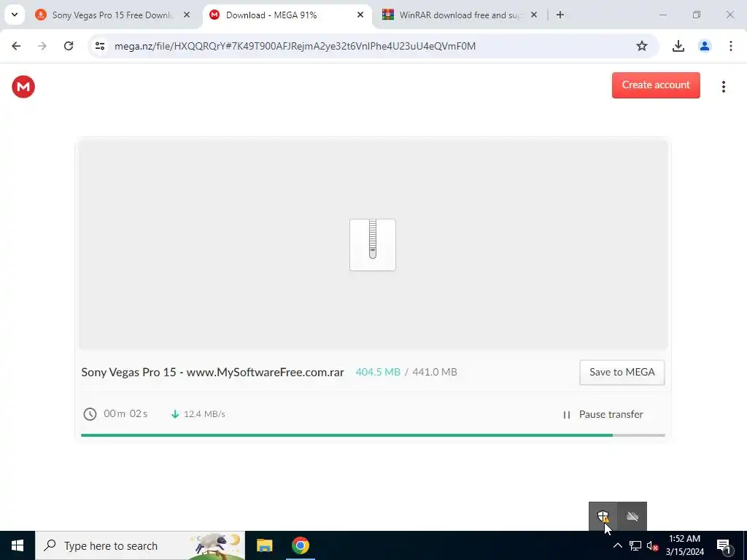Reload the current page

(69, 46)
